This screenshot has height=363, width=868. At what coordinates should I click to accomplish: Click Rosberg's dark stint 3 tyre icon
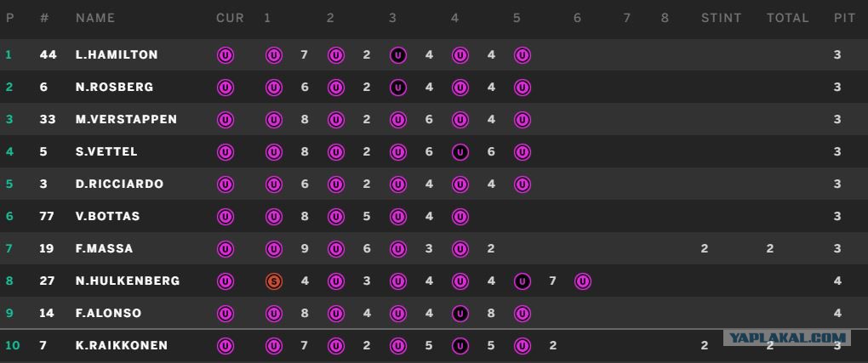(x=398, y=88)
